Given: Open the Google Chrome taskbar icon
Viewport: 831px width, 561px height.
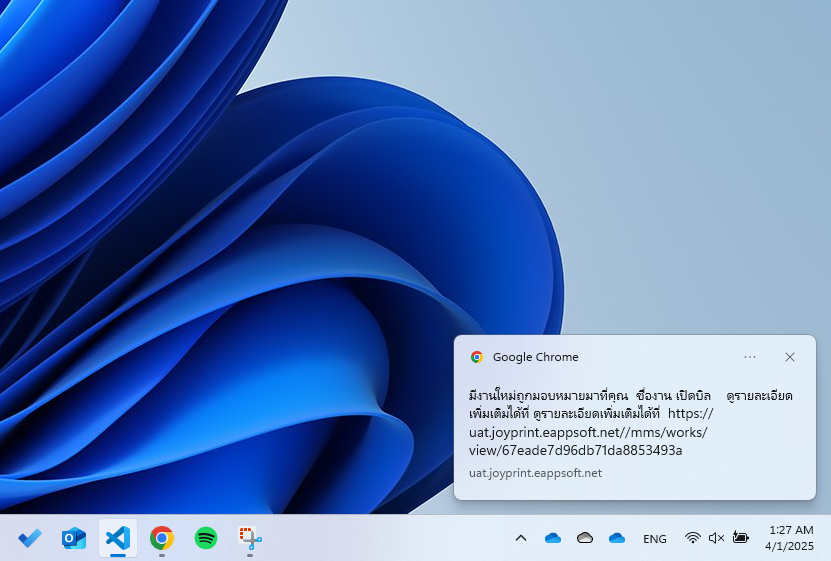Looking at the screenshot, I should [x=161, y=538].
